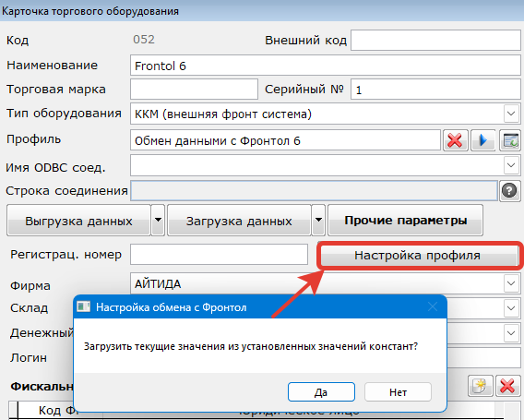The height and width of the screenshot is (420, 524).
Task: Click Выгрузка данных button
Action: click(78, 221)
